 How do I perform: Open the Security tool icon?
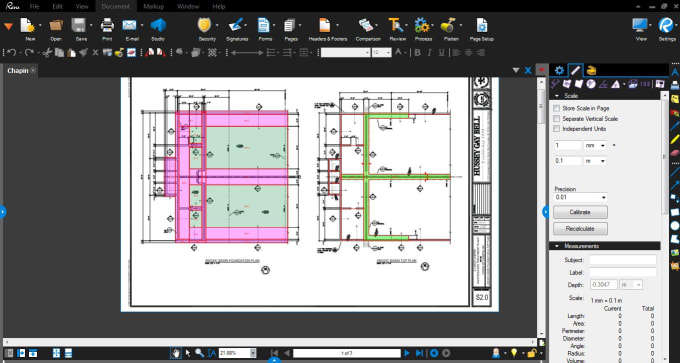click(x=204, y=26)
